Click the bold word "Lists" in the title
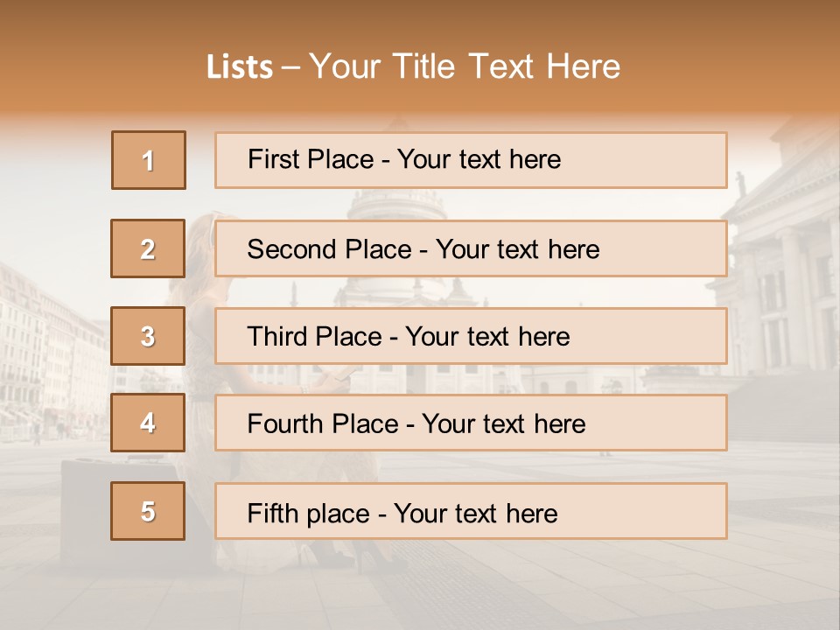The width and height of the screenshot is (840, 630). pyautogui.click(x=240, y=66)
